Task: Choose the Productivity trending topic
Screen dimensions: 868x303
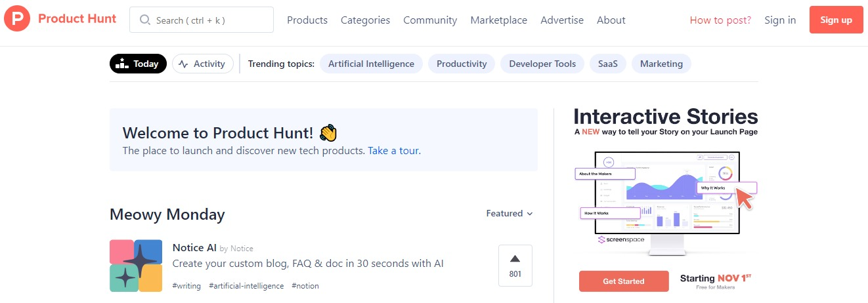Action: (462, 64)
